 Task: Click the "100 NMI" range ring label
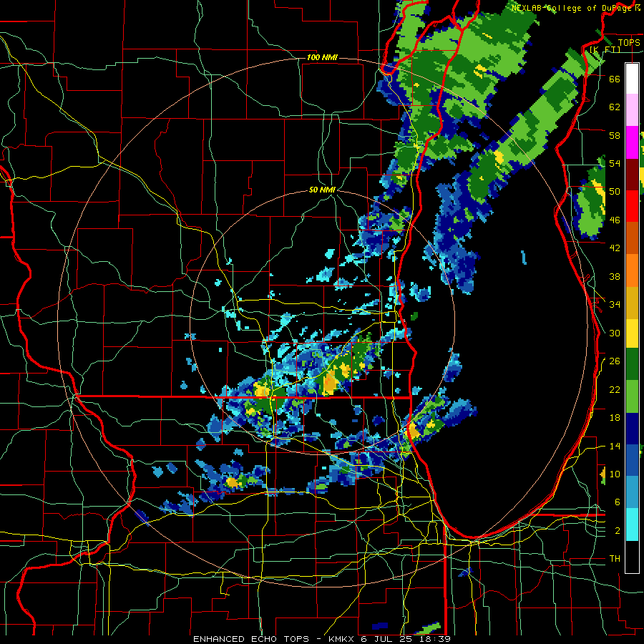pos(322,57)
